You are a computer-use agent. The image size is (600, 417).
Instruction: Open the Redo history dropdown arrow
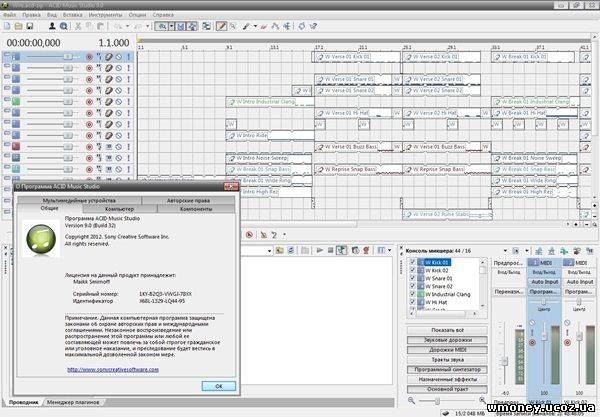coord(147,26)
